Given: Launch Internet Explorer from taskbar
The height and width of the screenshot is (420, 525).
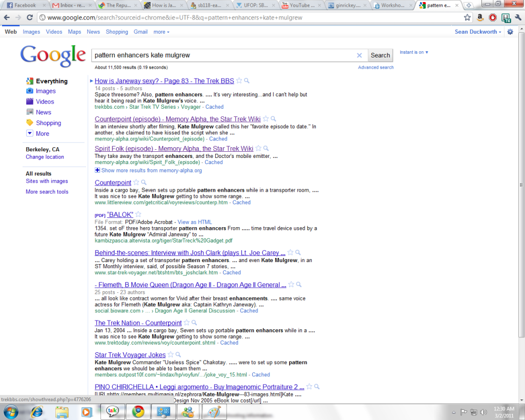Looking at the screenshot, I should point(36,412).
